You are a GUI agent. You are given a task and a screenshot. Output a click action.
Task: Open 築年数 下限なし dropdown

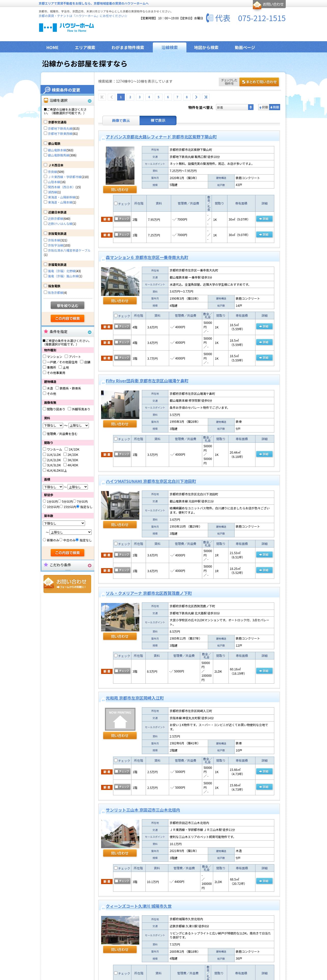64,523
